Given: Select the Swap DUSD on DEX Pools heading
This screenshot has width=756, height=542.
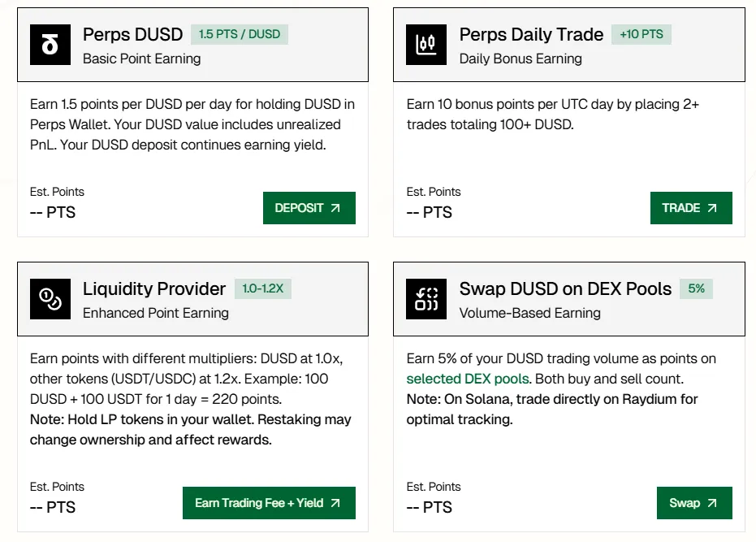Looking at the screenshot, I should point(565,288).
